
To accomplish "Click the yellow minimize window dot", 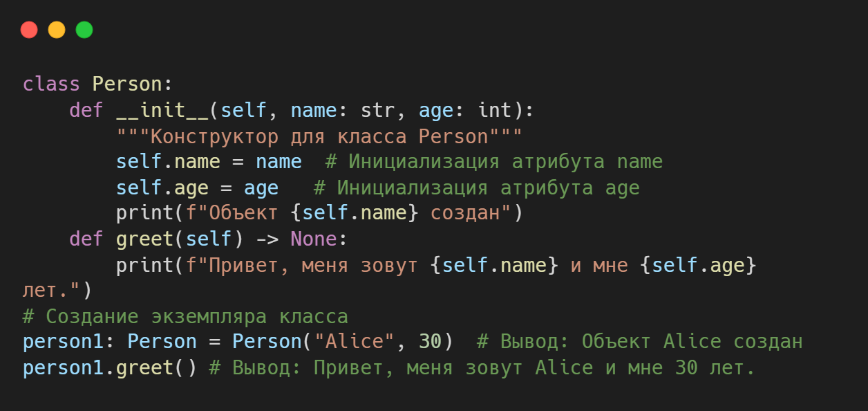I will click(x=57, y=30).
